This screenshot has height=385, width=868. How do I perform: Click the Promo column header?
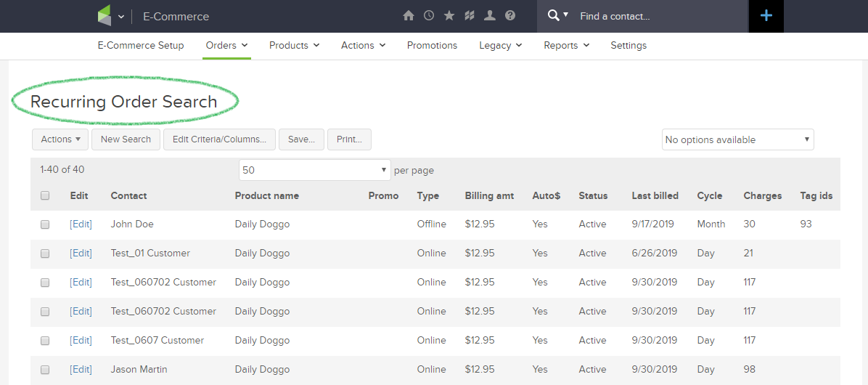[x=384, y=195]
